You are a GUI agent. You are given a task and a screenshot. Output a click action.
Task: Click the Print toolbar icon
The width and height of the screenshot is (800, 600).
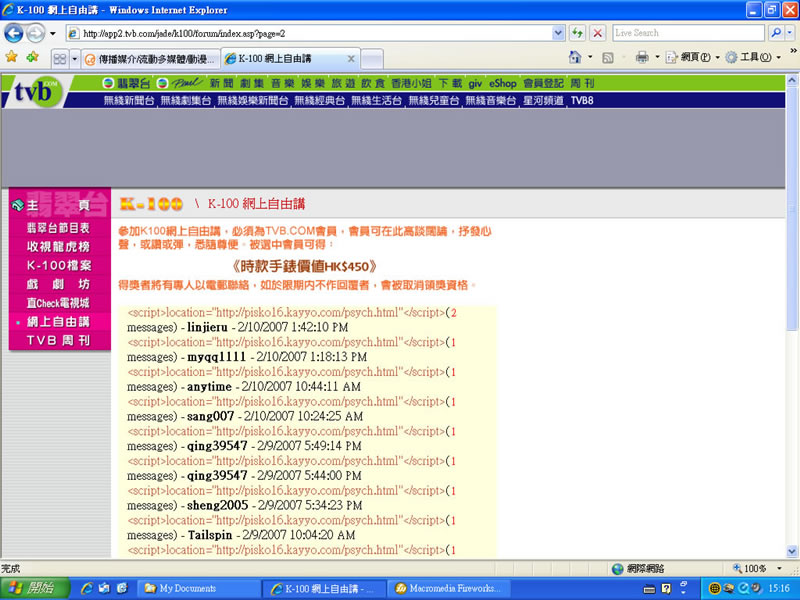tap(642, 57)
